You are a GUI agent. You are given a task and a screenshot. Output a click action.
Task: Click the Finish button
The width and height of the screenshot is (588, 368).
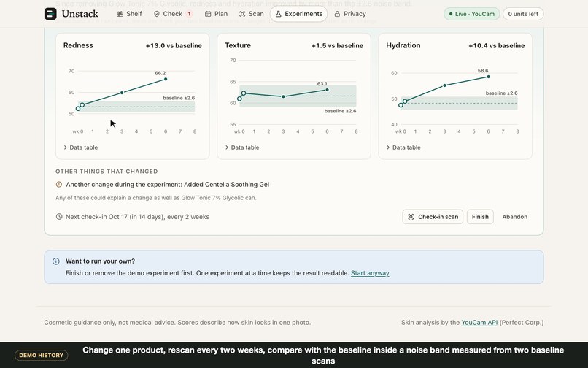[x=480, y=217]
